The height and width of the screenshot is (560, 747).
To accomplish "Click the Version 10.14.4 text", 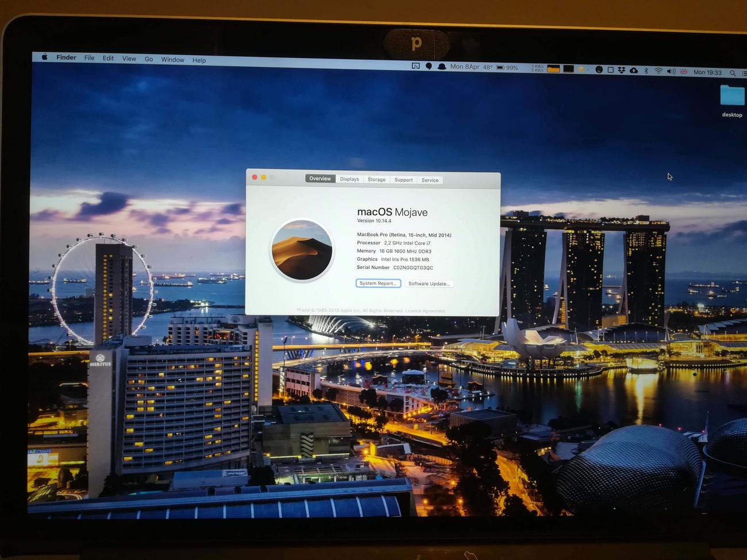I will (x=374, y=221).
